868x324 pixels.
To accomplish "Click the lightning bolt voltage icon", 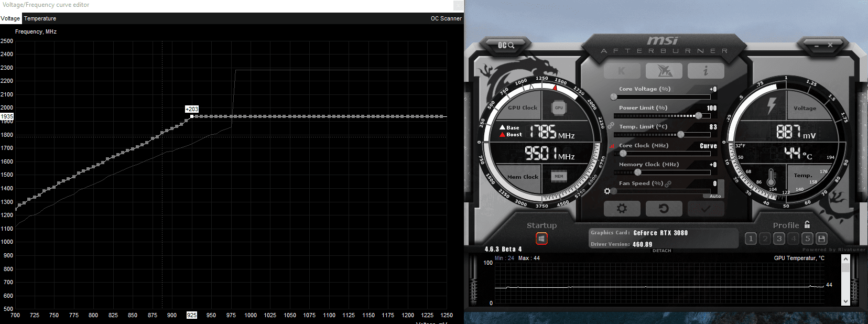I will pyautogui.click(x=772, y=105).
